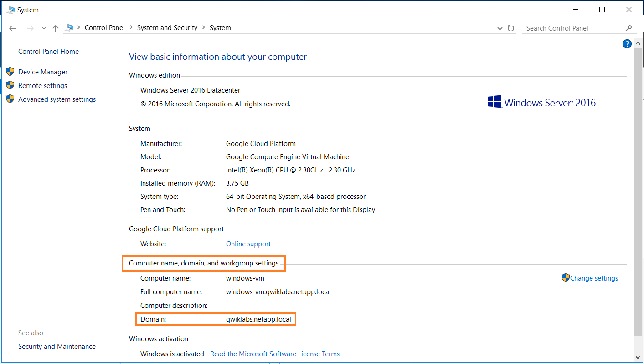Open Security and Maintenance
This screenshot has height=364, width=644.
click(x=57, y=347)
